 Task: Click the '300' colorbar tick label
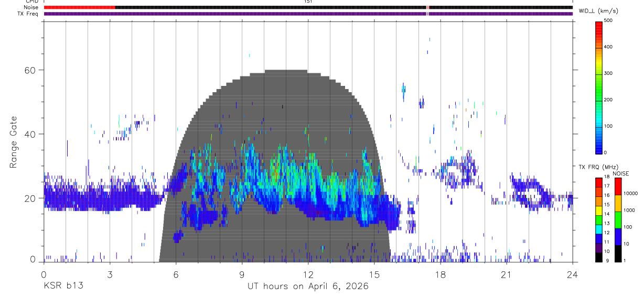coord(609,74)
